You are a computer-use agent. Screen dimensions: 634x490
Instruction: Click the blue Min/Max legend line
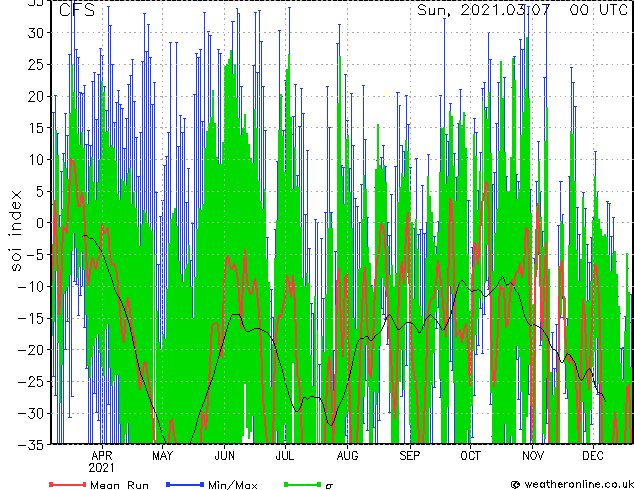click(x=185, y=484)
